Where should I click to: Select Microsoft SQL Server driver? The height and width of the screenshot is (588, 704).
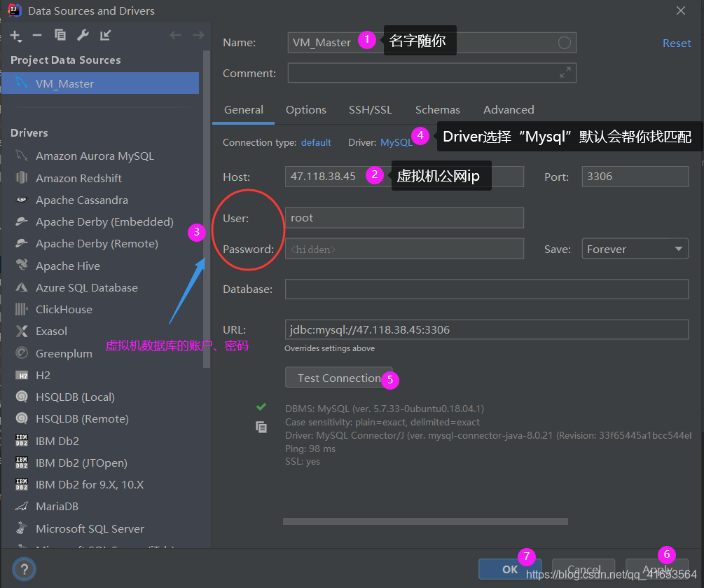point(90,528)
